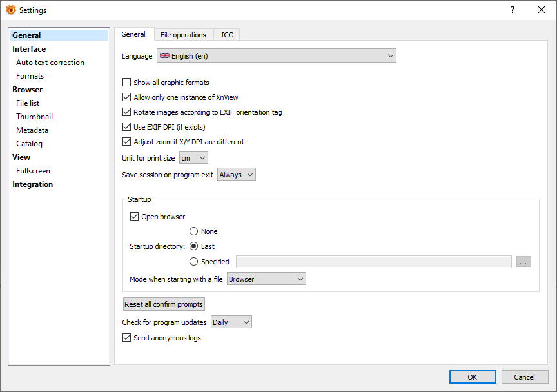Click the XnView logo icon in title bar
Viewport: 557px width, 392px height.
point(10,10)
